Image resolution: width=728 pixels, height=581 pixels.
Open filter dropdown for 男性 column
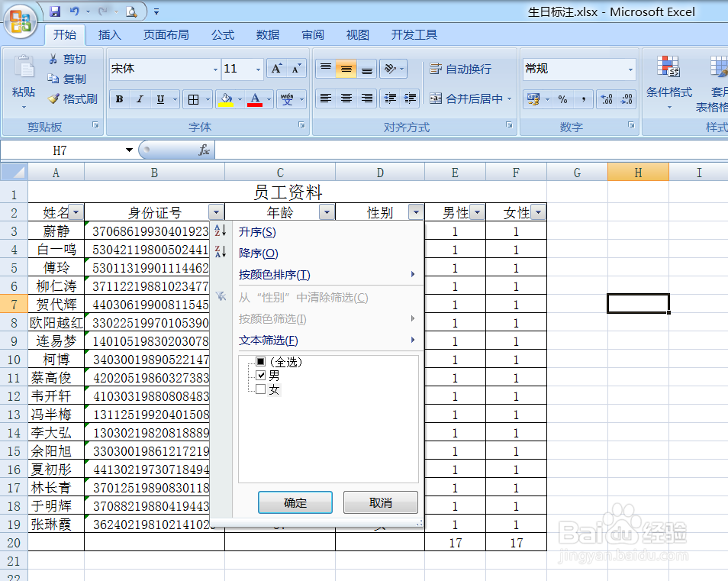pyautogui.click(x=477, y=213)
